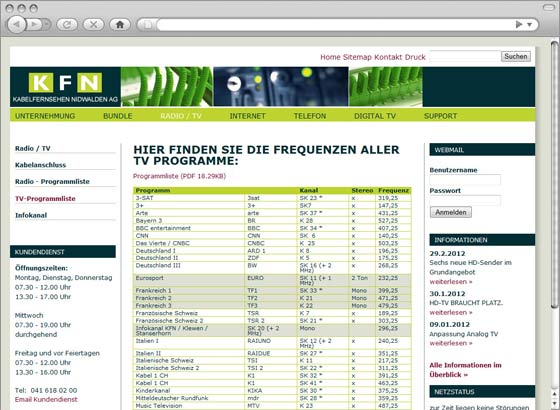This screenshot has width=560, height=410.
Task: Select TV-Programmliste in sidebar
Action: 45,199
